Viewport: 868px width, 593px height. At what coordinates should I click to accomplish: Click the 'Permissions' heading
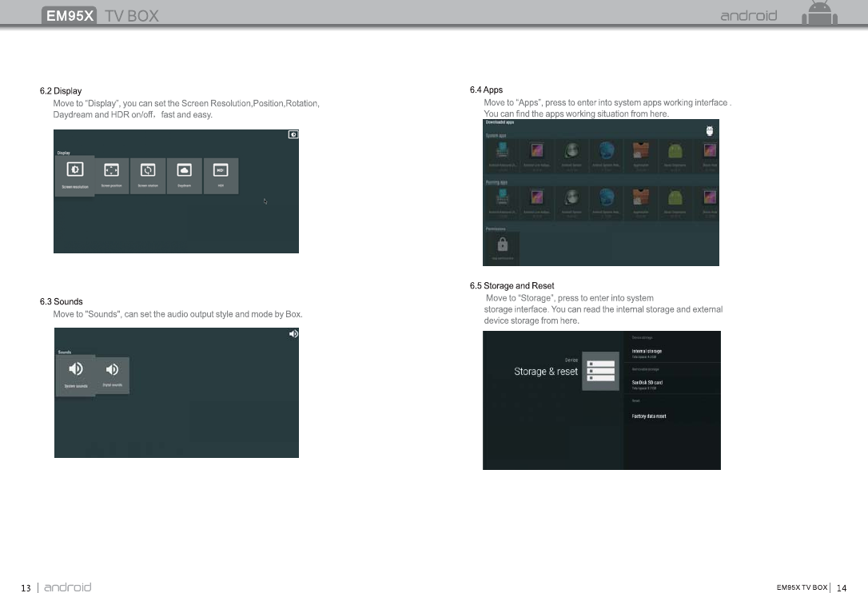pos(496,229)
